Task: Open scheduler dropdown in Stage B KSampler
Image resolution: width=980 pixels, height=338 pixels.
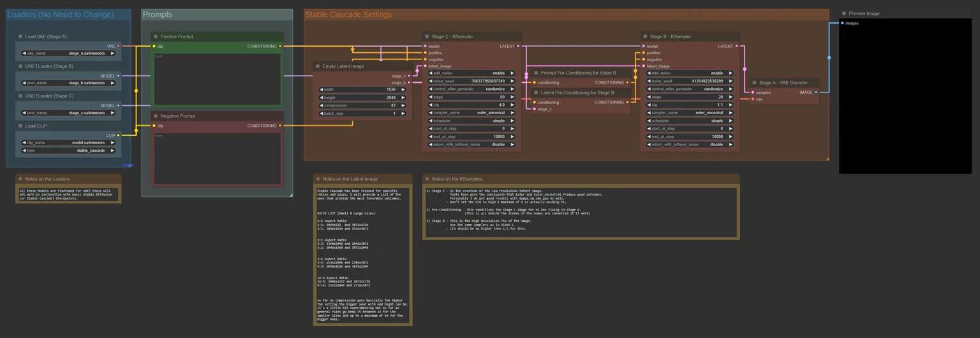Action: pos(690,121)
